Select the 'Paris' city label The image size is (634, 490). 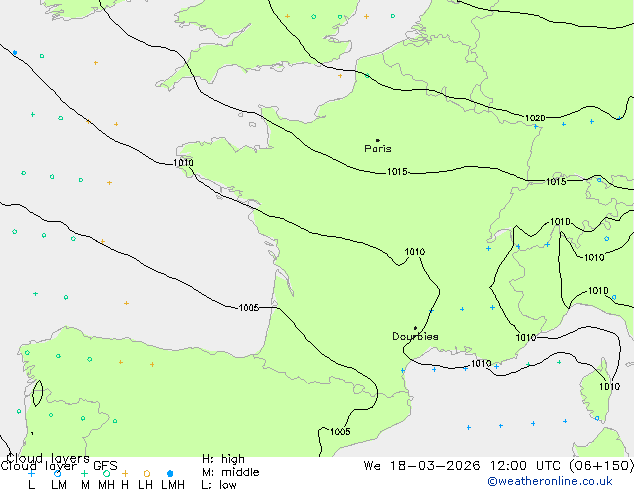tap(378, 149)
